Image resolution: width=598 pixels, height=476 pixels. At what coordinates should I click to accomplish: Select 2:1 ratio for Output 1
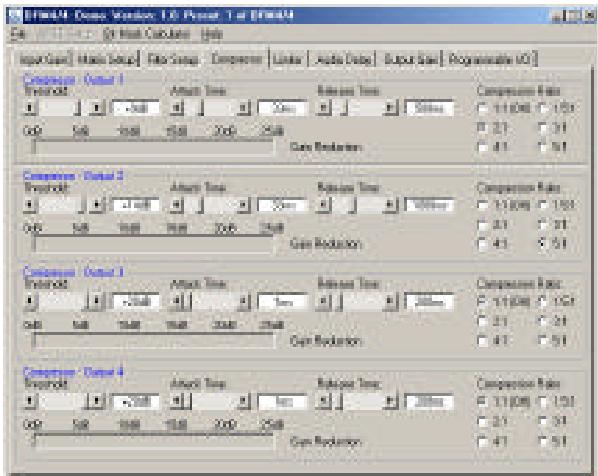(x=483, y=127)
